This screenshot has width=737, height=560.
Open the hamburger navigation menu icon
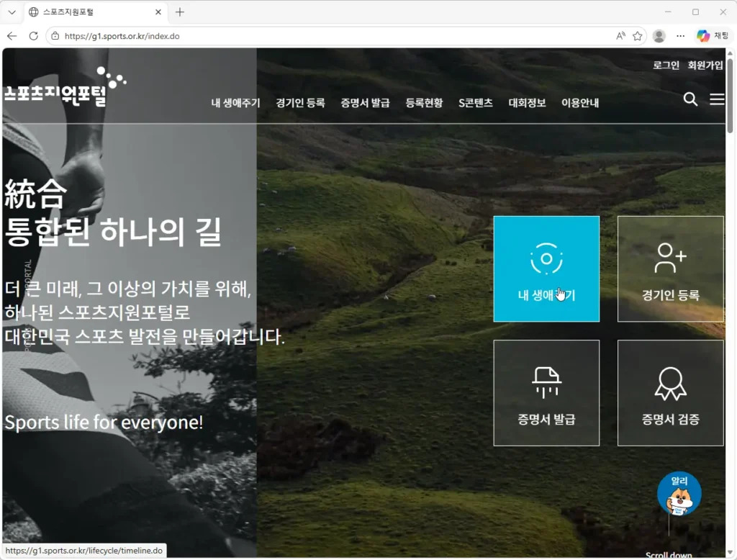(717, 99)
